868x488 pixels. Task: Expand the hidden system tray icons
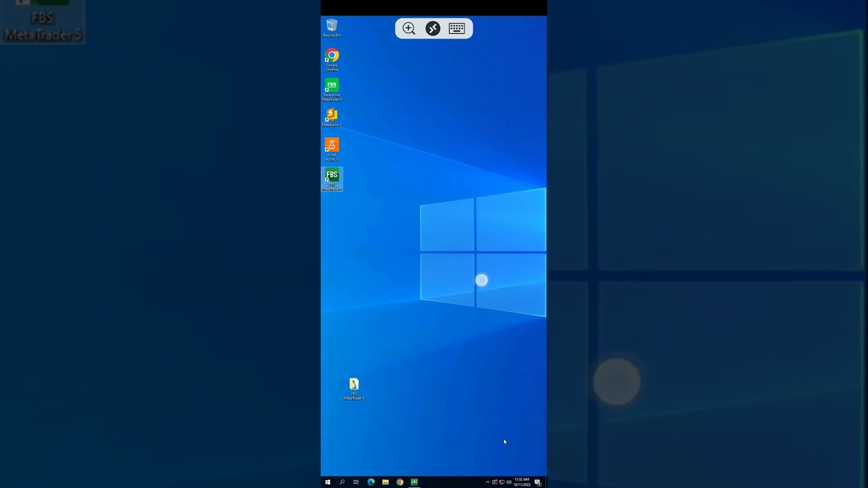[x=487, y=483]
